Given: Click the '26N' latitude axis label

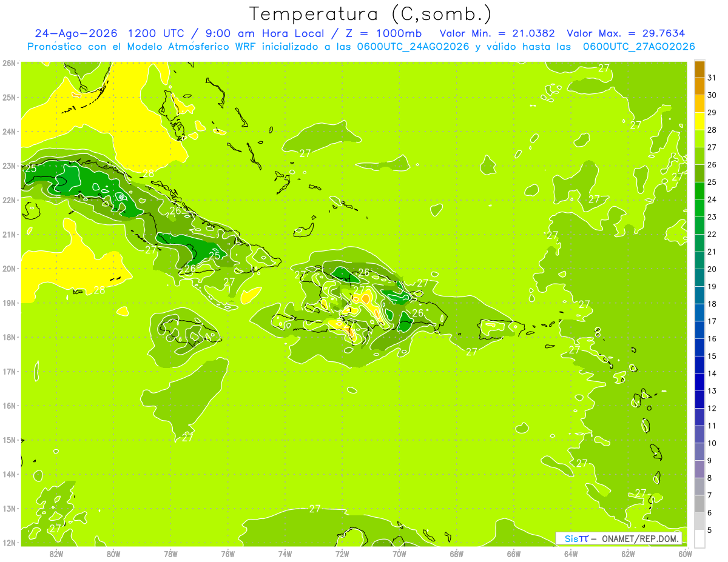Looking at the screenshot, I should (9, 63).
